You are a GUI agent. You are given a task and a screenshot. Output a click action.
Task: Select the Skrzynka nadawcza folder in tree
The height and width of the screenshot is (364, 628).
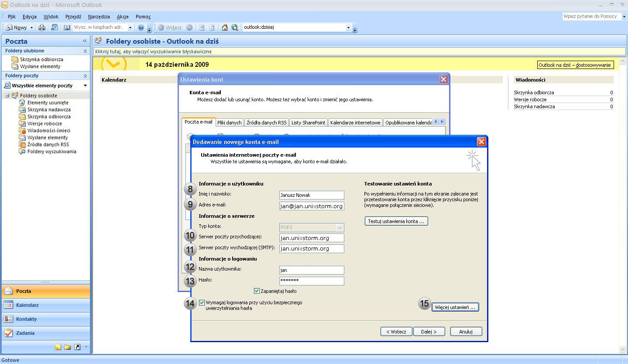point(49,110)
